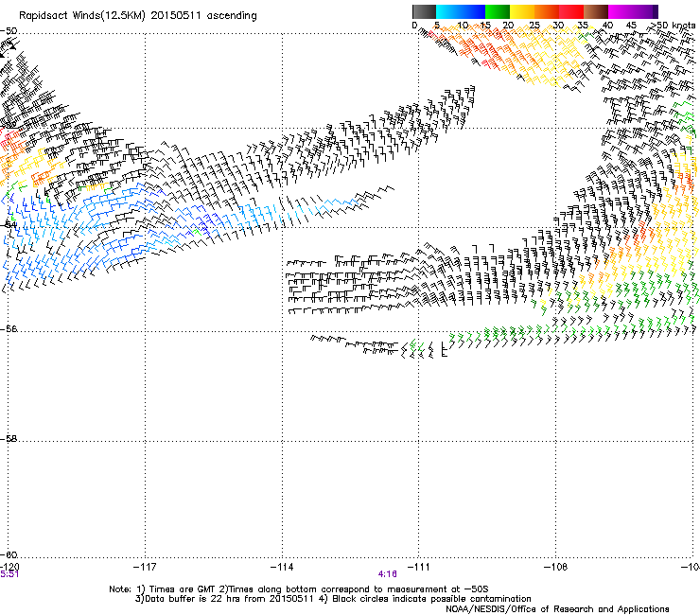
Task: Click the -120 longitude axis label
Action: coord(9,567)
